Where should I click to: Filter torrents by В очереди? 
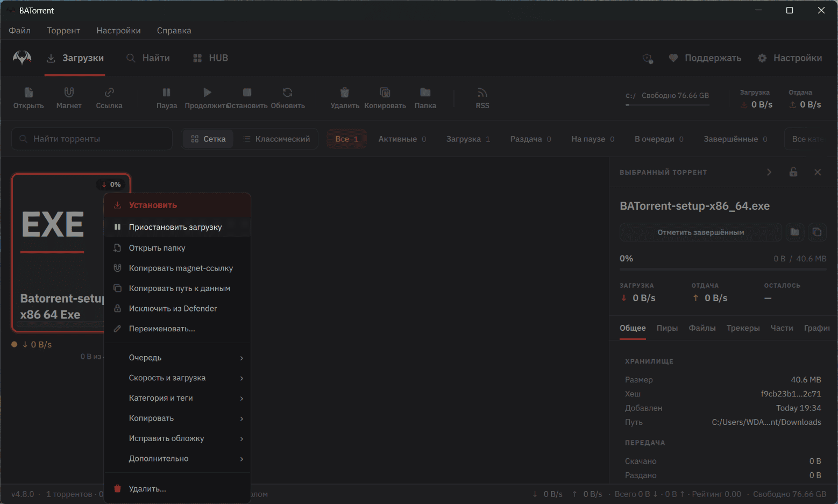(x=659, y=139)
